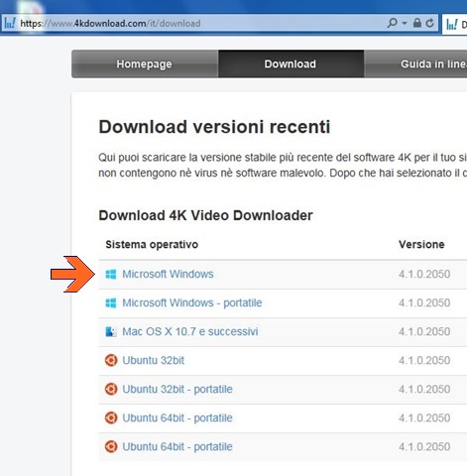467x476 pixels.
Task: Click the Sistema operativo column header
Action: [x=152, y=245]
